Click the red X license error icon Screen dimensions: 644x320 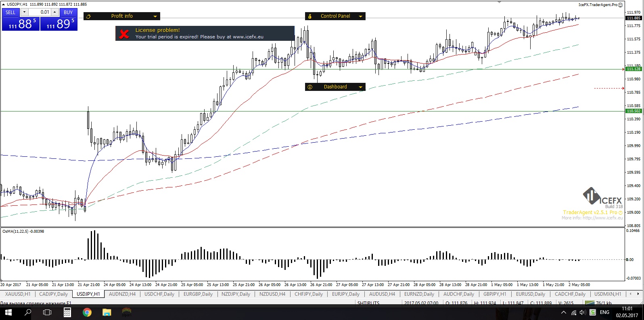pos(125,34)
